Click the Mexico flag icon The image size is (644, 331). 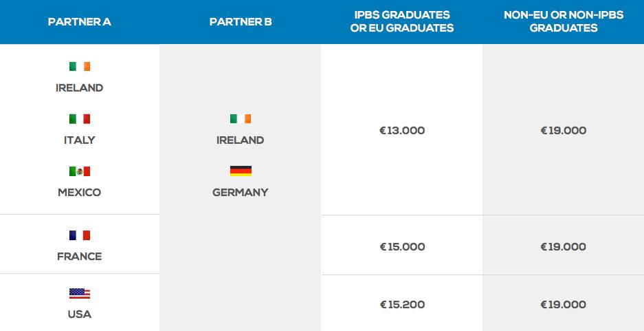tap(80, 171)
